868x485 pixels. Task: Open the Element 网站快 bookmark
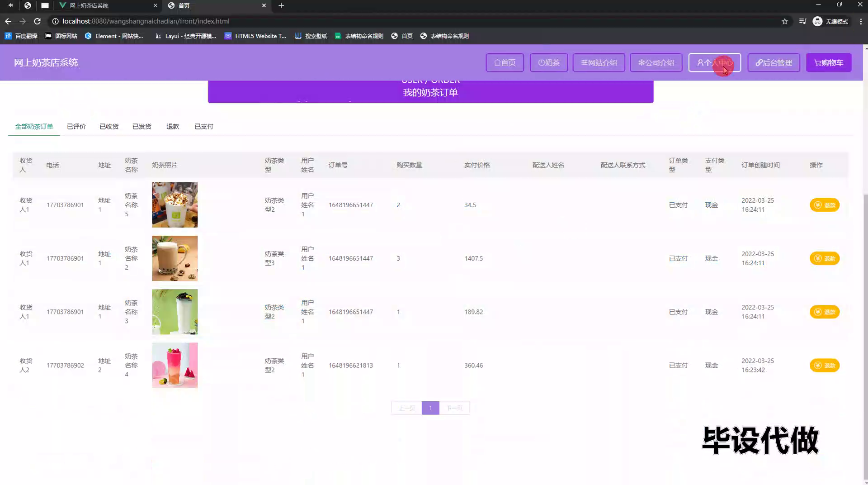114,36
